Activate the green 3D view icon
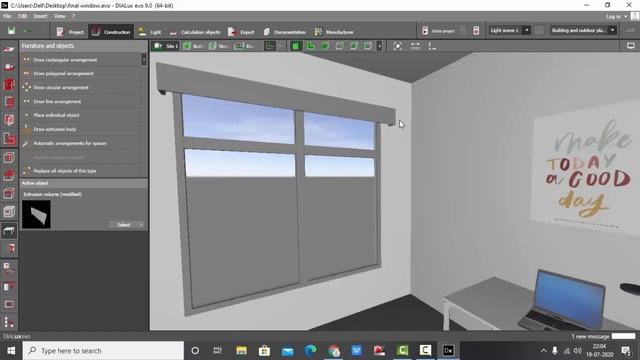640x360 pixels. pos(296,46)
